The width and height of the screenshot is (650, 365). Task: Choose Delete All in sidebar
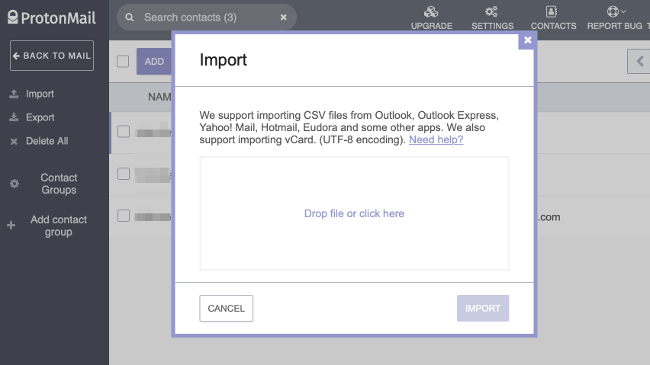click(39, 141)
